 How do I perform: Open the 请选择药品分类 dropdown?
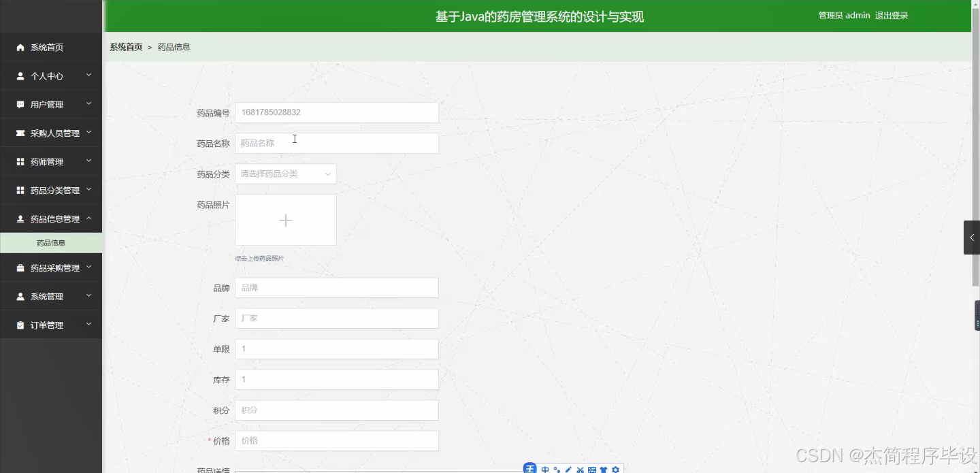(x=285, y=174)
